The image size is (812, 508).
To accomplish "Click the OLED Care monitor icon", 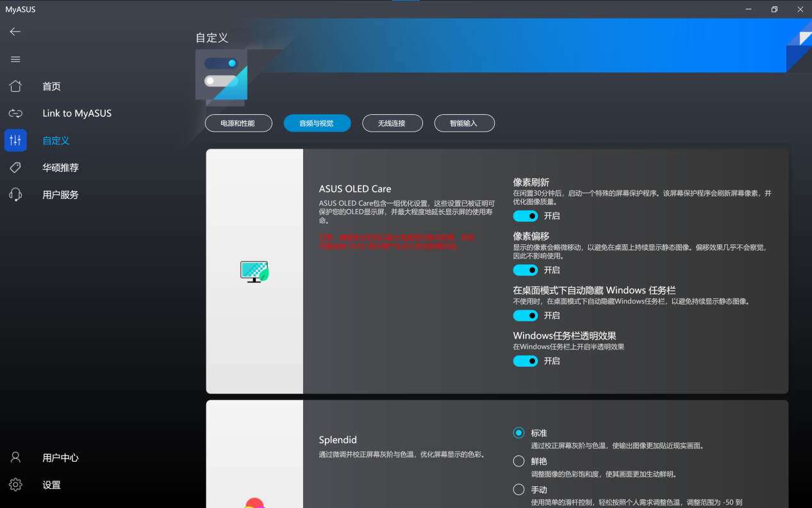I will click(254, 272).
